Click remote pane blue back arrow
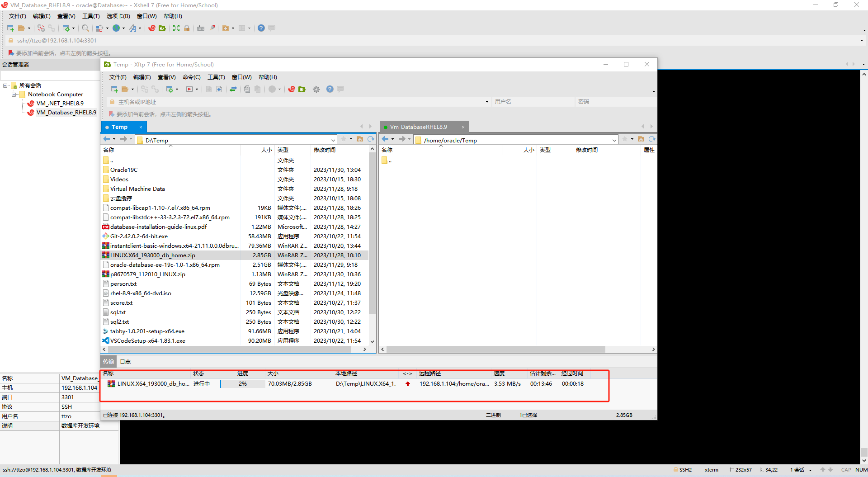The image size is (868, 477). 385,139
